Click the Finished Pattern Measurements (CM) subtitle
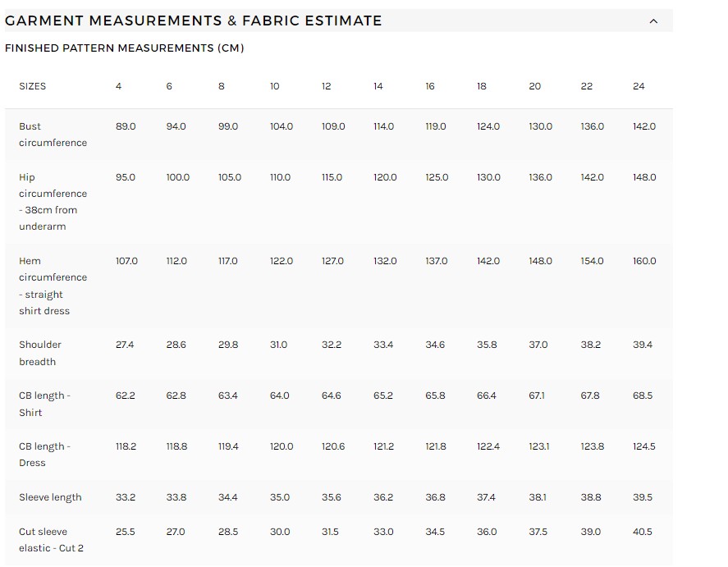The image size is (728, 567). [x=125, y=48]
